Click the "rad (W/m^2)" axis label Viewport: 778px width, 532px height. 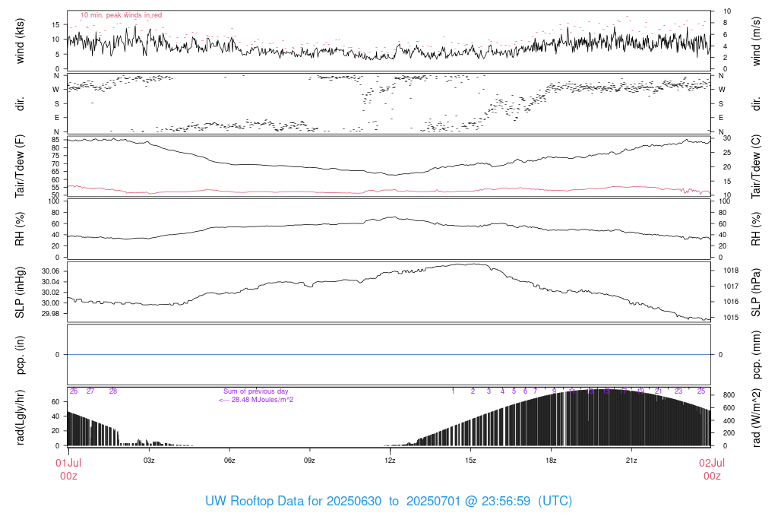(x=756, y=417)
